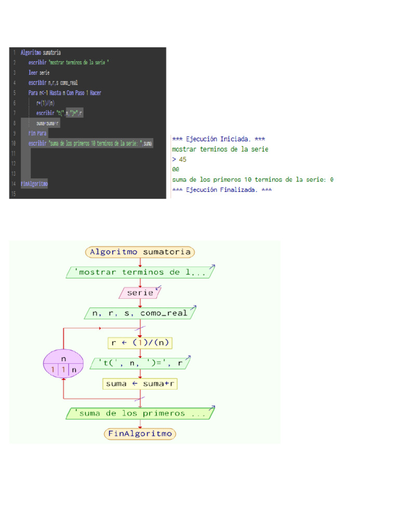Click output line 'mostrar terminos de la serie'
Screen dimensions: 399x532
pos(220,149)
